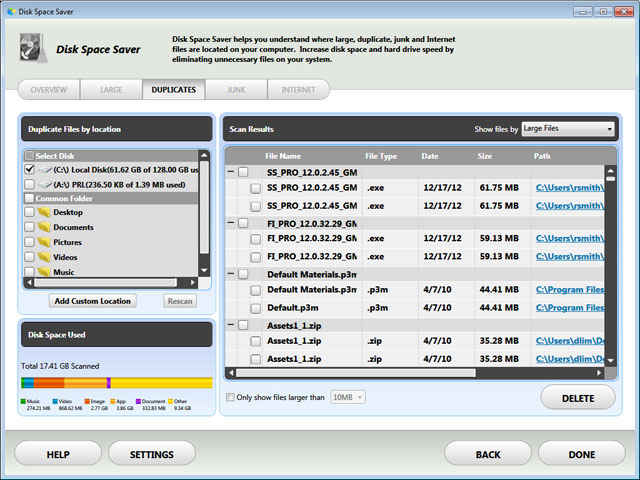The image size is (640, 480).
Task: Switch to the Overview tab
Action: pyautogui.click(x=49, y=90)
